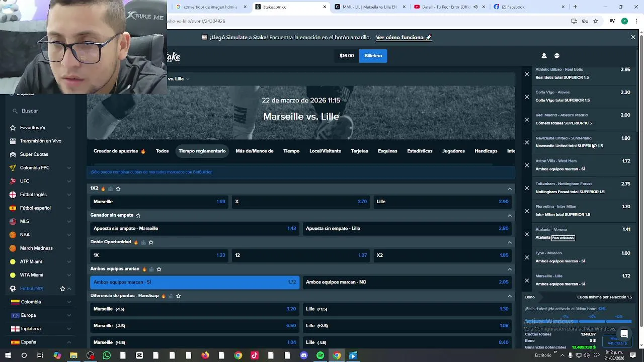This screenshot has height=362, width=644.
Task: Collapse the Ganador sin empate section
Action: point(510,215)
